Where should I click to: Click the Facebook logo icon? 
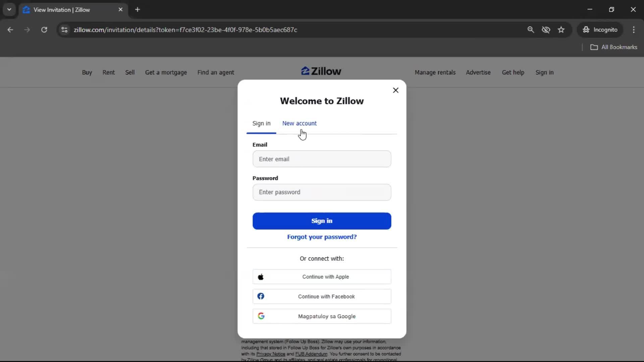(261, 296)
